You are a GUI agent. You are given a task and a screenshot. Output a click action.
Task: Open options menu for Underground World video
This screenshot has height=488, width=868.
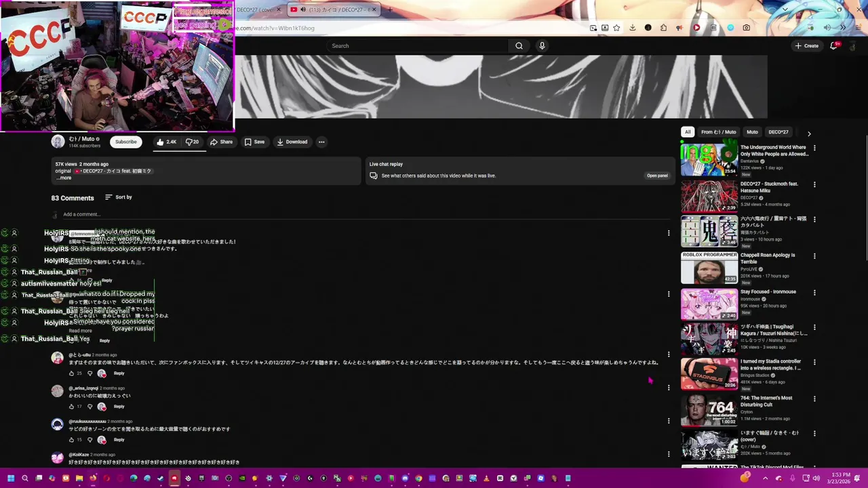click(814, 148)
